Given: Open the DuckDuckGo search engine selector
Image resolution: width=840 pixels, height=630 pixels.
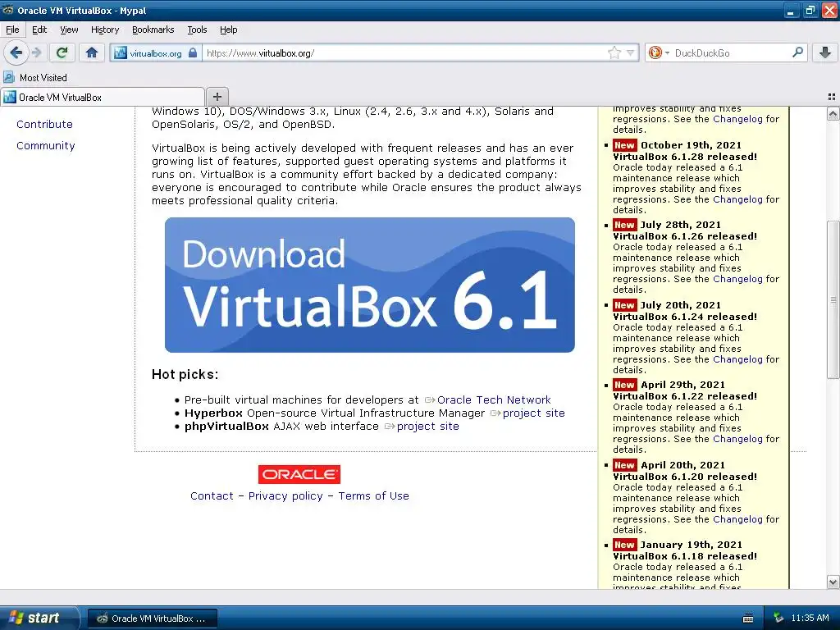Looking at the screenshot, I should [x=659, y=52].
